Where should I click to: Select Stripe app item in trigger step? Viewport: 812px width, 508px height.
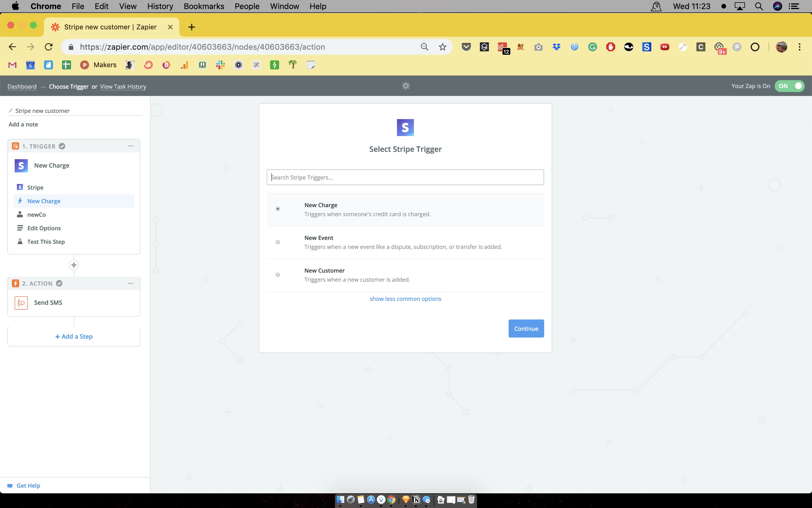pyautogui.click(x=74, y=187)
